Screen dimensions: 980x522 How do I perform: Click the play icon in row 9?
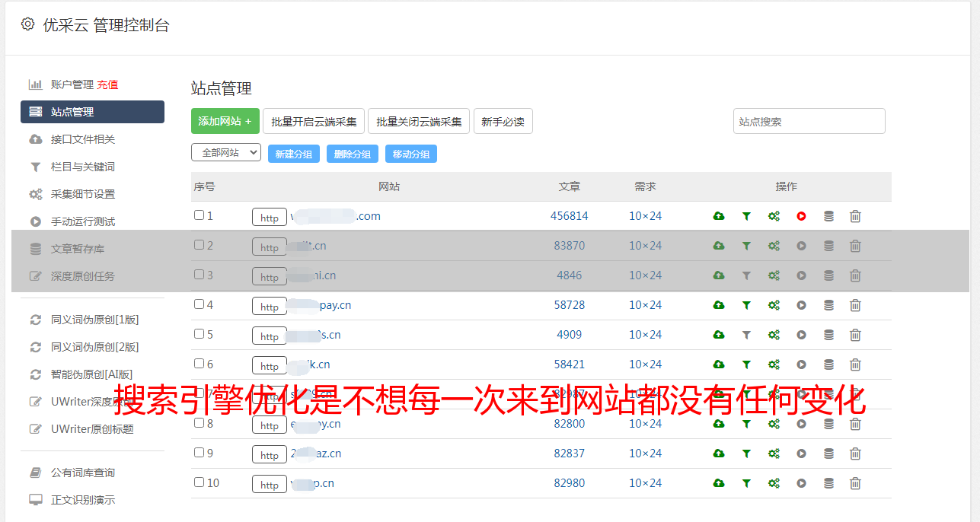tap(801, 454)
